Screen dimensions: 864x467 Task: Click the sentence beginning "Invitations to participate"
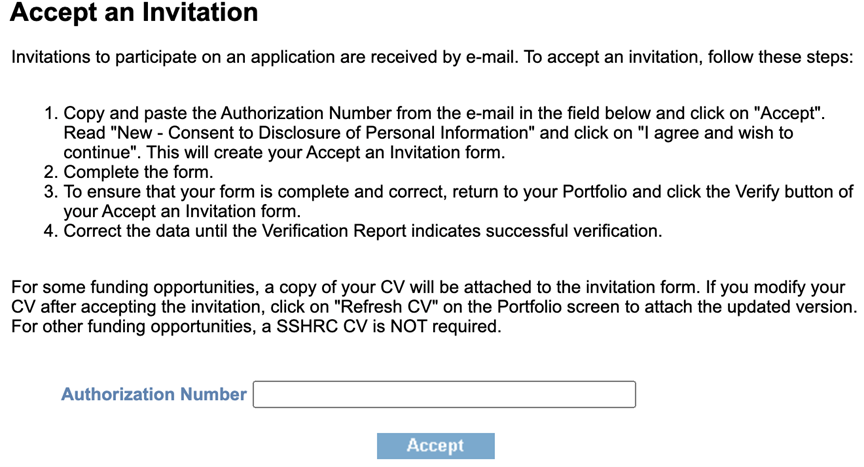pyautogui.click(x=432, y=57)
